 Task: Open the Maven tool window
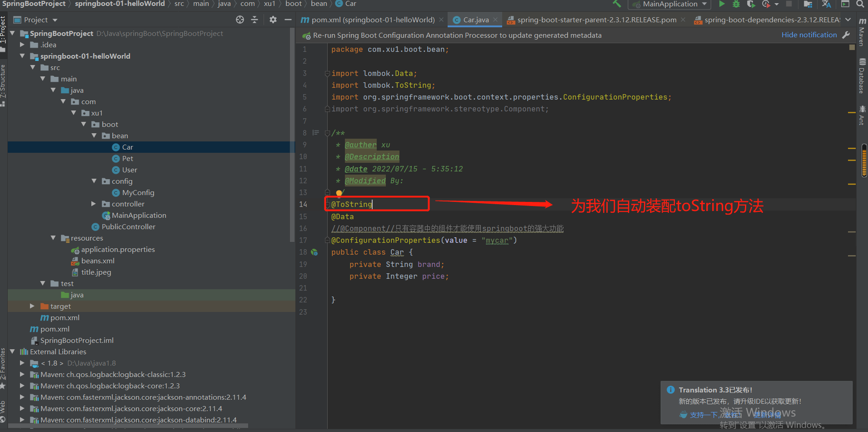tap(862, 31)
